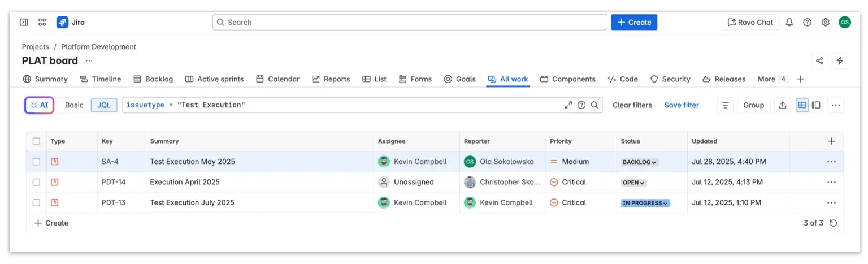Screen dimensions: 868x264
Task: Click the export issues icon
Action: point(783,105)
